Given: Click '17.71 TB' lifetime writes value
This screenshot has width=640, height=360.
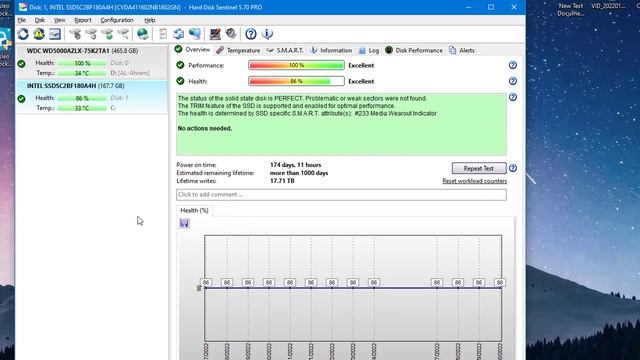Looking at the screenshot, I should [282, 181].
